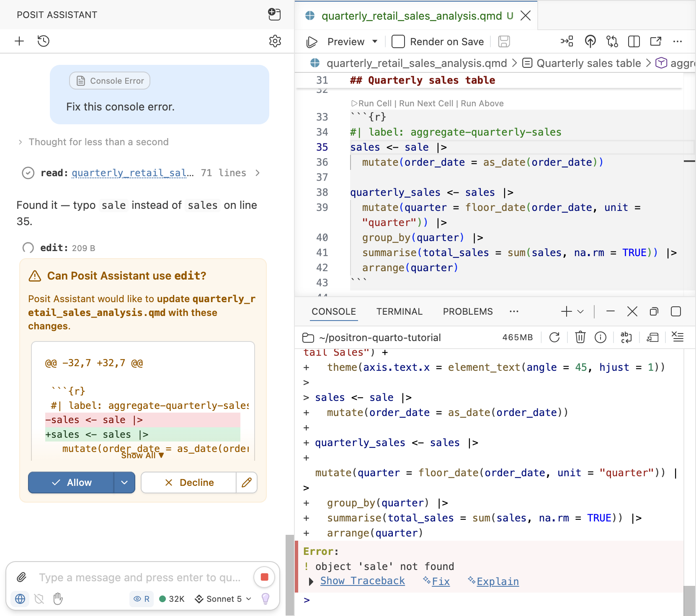Click Run Next Cell code lens
Image resolution: width=696 pixels, height=616 pixels.
(x=426, y=103)
